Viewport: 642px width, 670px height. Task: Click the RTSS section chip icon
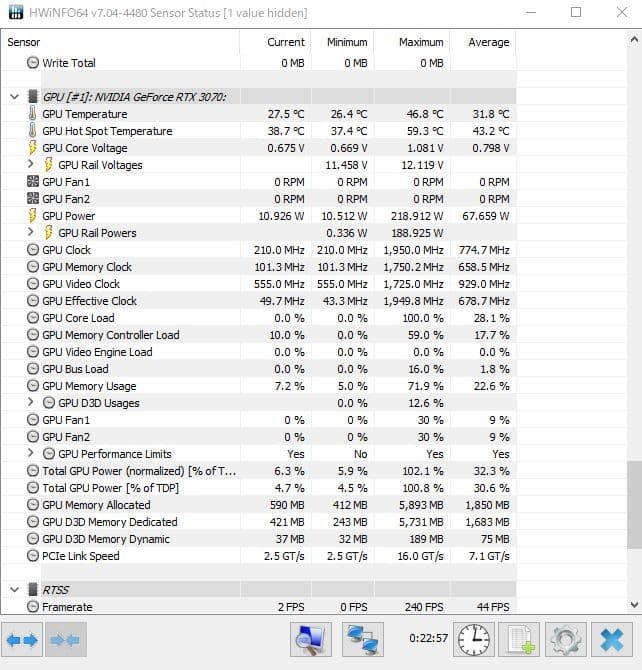(x=32, y=590)
